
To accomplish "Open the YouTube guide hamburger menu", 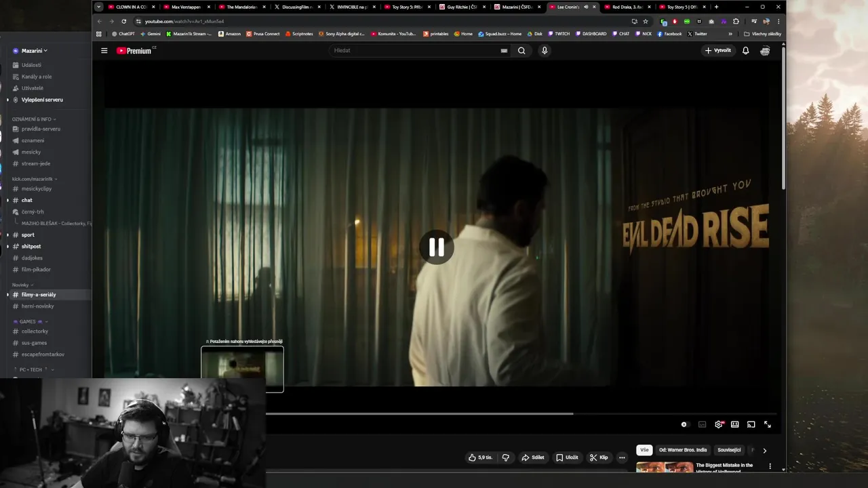I will tap(104, 50).
